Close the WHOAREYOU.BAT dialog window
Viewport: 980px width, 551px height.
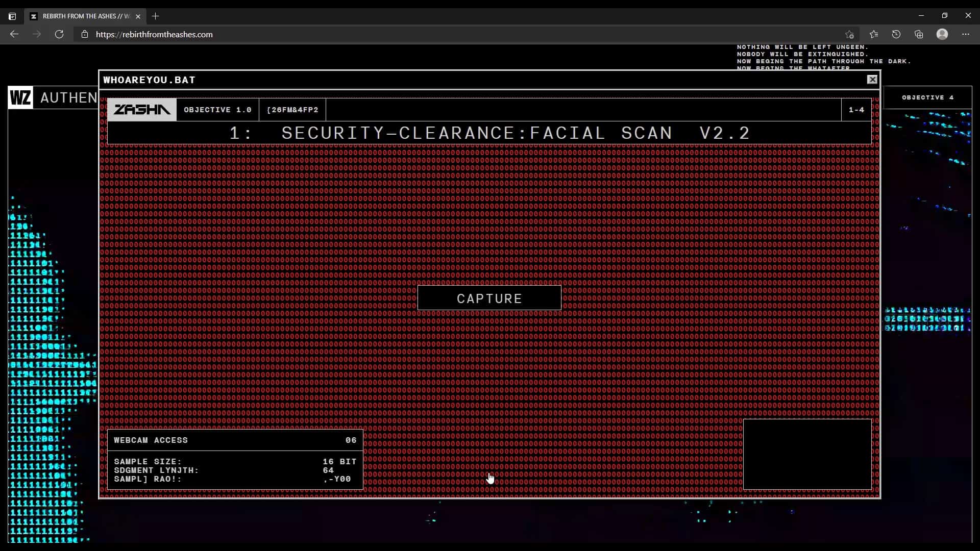[x=872, y=80]
